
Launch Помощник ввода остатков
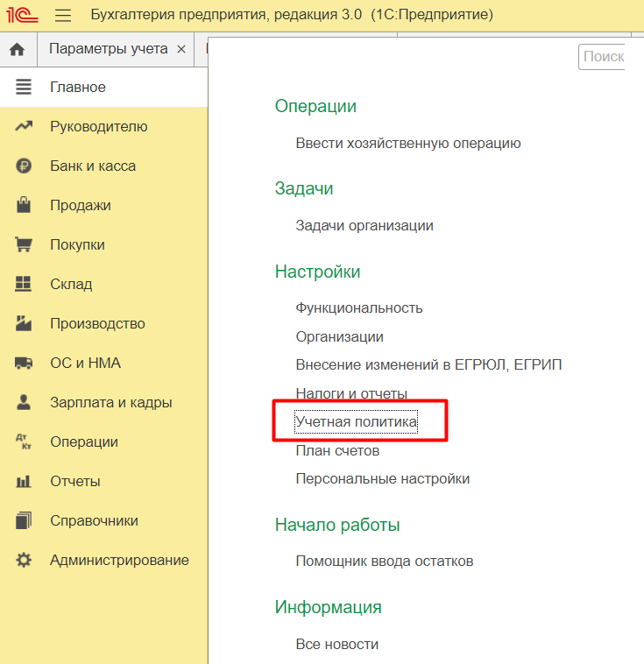coord(385,561)
